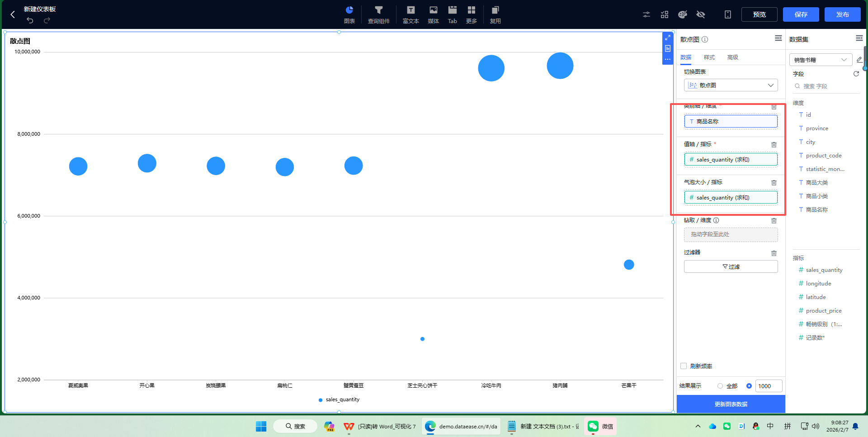Switch to mobile layout icon

click(728, 14)
